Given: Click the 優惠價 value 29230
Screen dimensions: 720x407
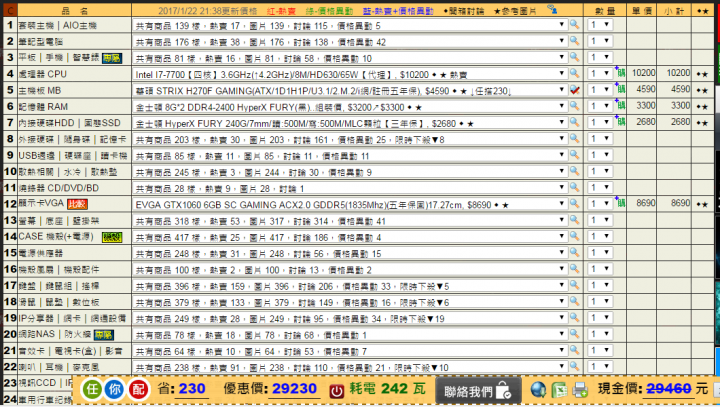Looking at the screenshot, I should click(294, 389).
